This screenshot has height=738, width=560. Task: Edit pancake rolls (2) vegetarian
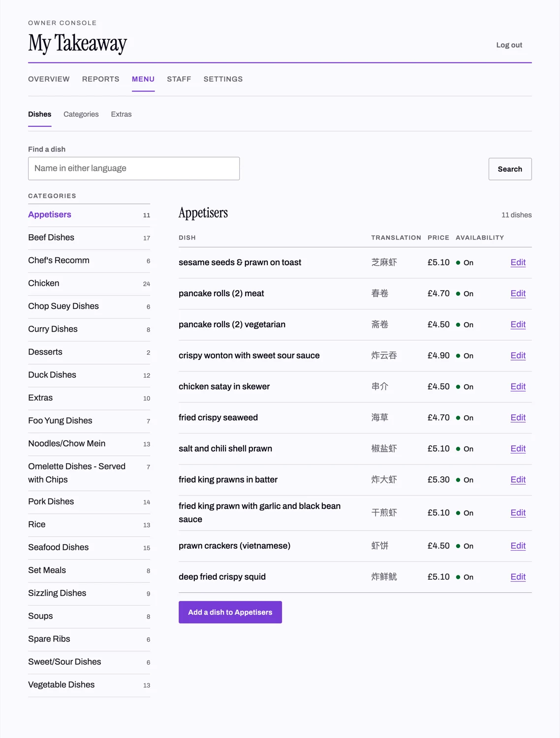point(518,324)
